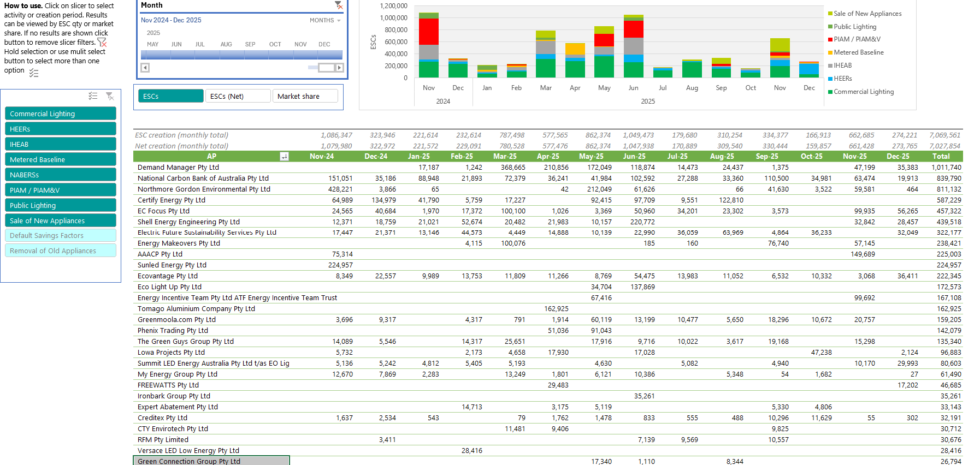This screenshot has height=465, width=980.
Task: Click the Nov 2024 - Dec 2025 range label
Action: coord(171,20)
